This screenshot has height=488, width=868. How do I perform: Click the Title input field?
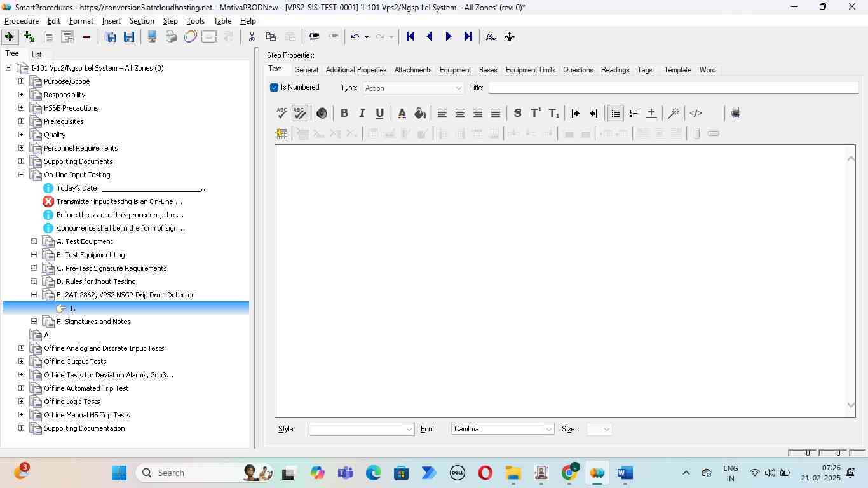tap(672, 88)
